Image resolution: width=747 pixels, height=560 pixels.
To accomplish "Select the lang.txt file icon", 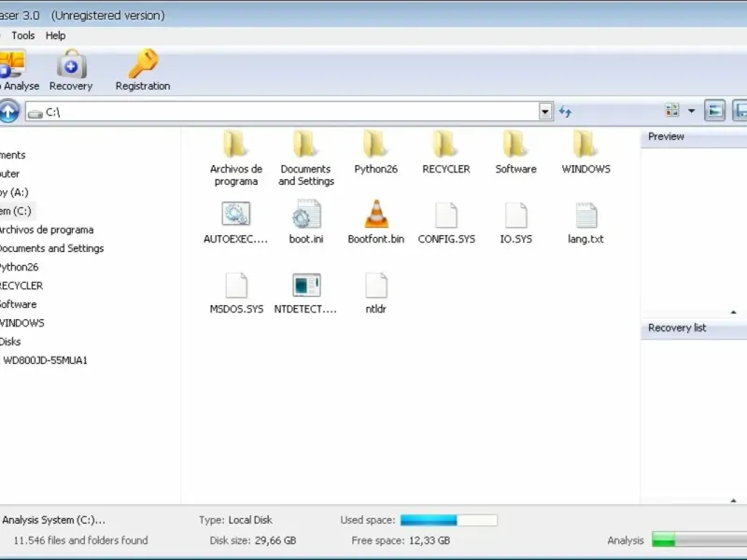I will 586,216.
